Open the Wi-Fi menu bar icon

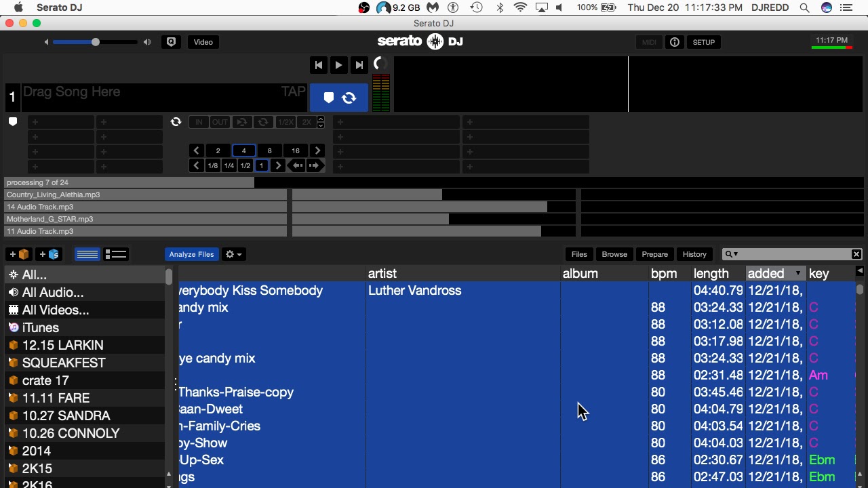pyautogui.click(x=520, y=7)
